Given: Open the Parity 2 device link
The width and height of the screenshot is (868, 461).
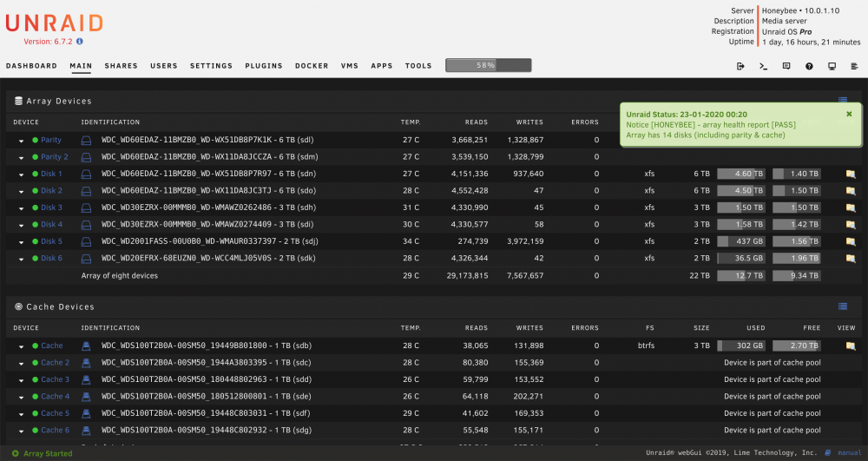Looking at the screenshot, I should 54,157.
